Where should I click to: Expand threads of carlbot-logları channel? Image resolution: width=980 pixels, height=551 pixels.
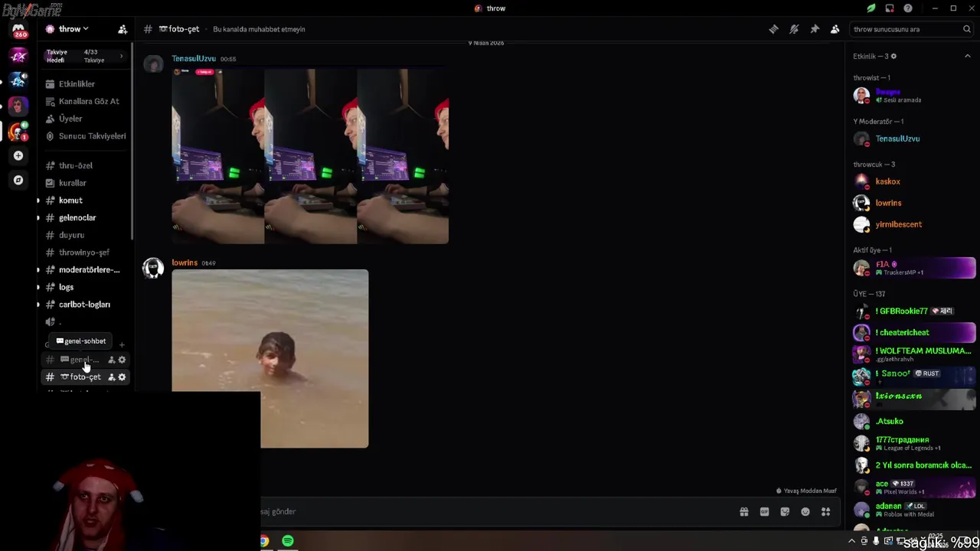[38, 305]
